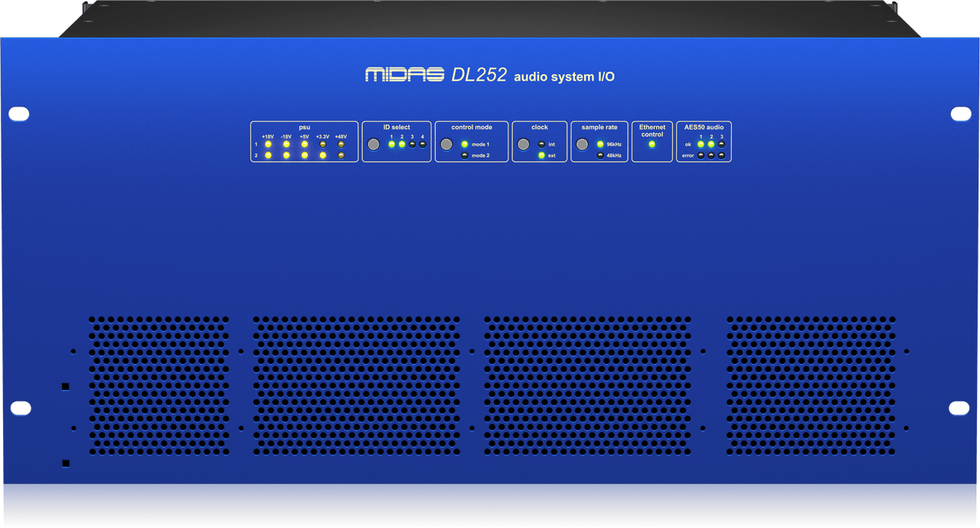Screen dimensions: 980x528
Task: Click AES50 audio error LED 2
Action: [x=711, y=156]
